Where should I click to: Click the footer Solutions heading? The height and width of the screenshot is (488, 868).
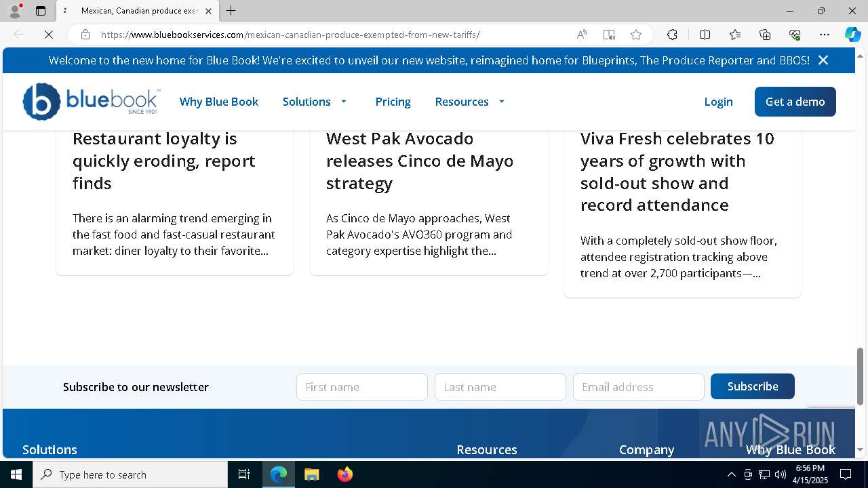[x=50, y=449]
